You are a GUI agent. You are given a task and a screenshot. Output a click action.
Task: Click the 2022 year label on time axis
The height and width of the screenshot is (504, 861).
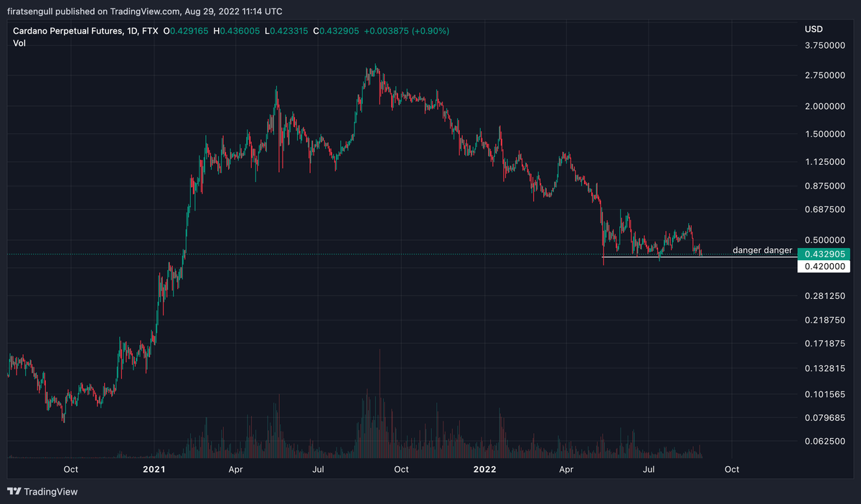[485, 470]
